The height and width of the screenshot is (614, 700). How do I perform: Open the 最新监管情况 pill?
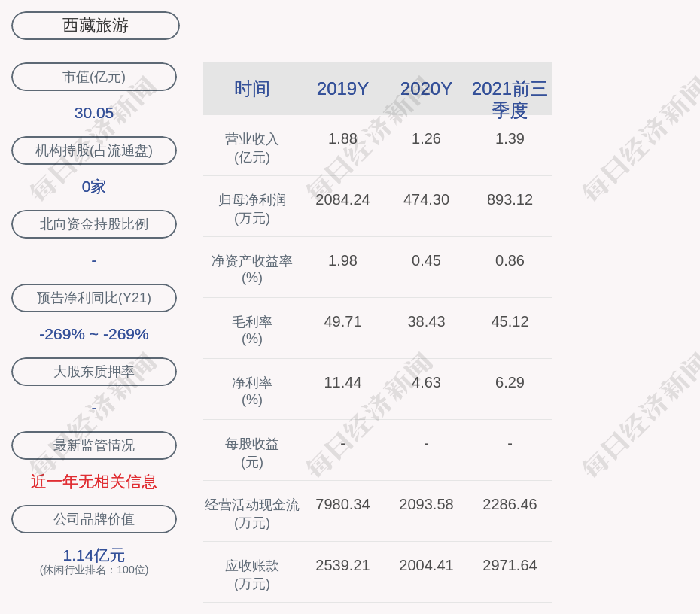pyautogui.click(x=94, y=445)
